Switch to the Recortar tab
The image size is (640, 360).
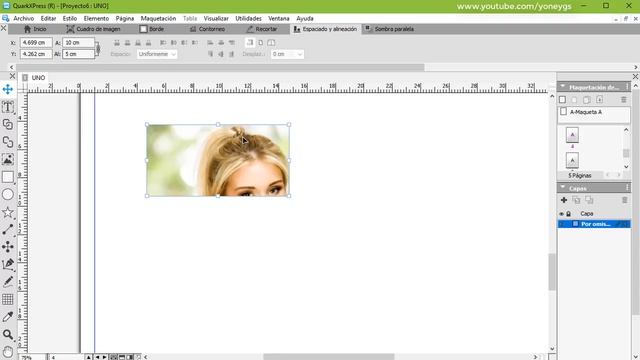click(x=262, y=29)
